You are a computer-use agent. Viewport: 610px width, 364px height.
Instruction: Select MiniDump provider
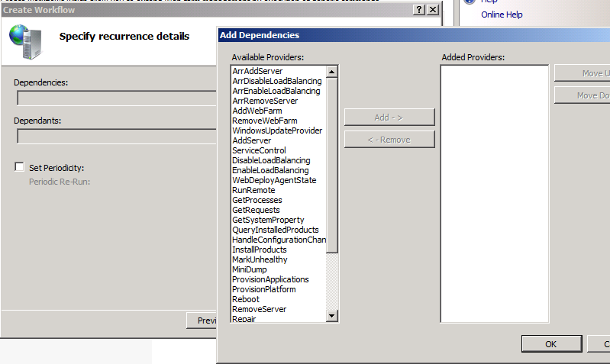pyautogui.click(x=250, y=269)
